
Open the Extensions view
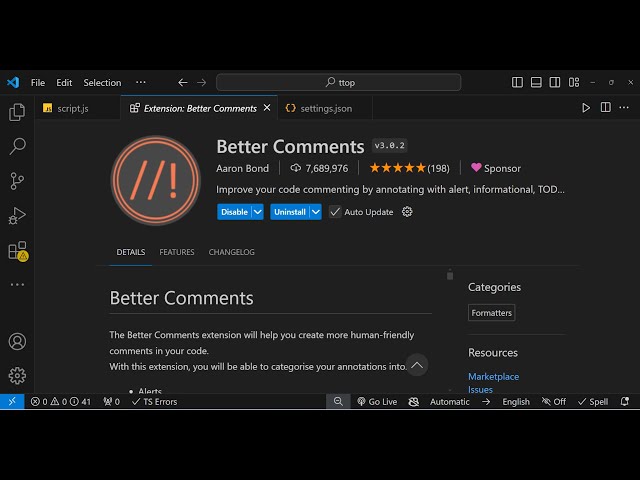[x=17, y=251]
